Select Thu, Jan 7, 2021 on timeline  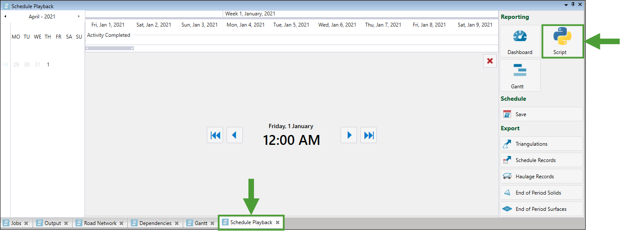[x=383, y=25]
